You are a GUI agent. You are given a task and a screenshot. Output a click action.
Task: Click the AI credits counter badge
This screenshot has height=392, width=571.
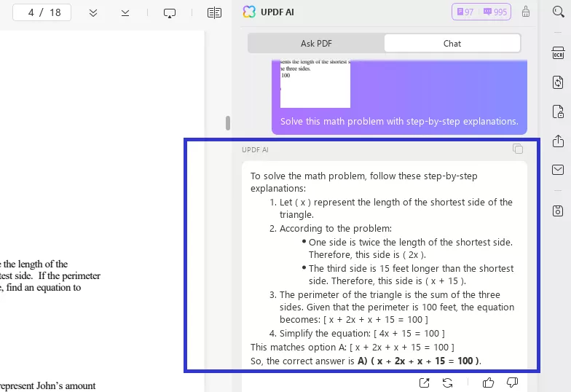pos(481,12)
